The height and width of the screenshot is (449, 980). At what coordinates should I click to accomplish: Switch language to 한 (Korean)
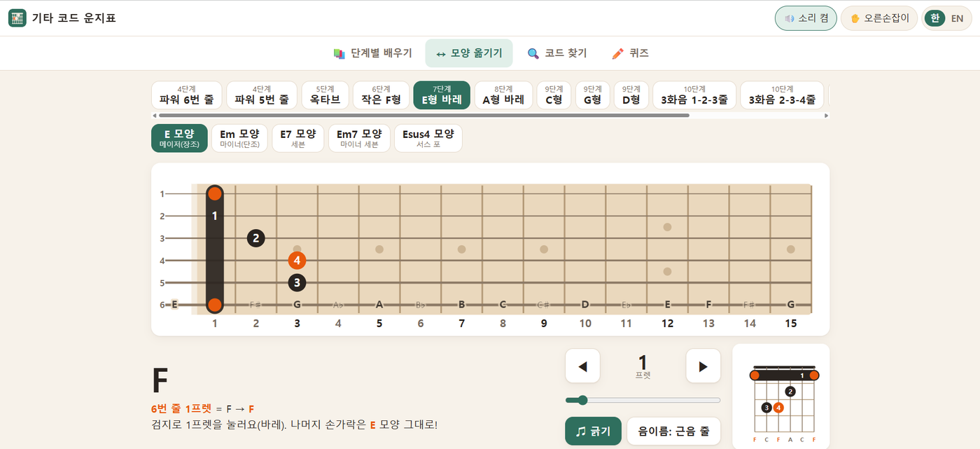click(935, 18)
